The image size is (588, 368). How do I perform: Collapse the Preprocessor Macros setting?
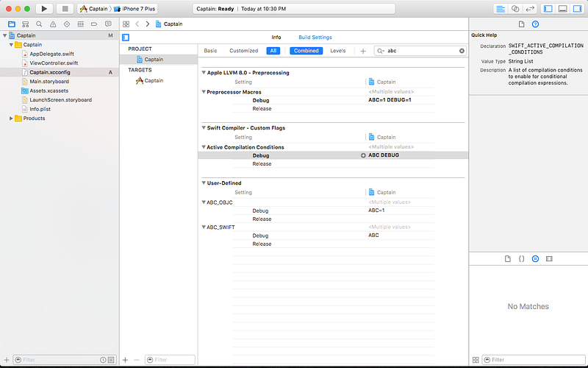click(x=204, y=92)
